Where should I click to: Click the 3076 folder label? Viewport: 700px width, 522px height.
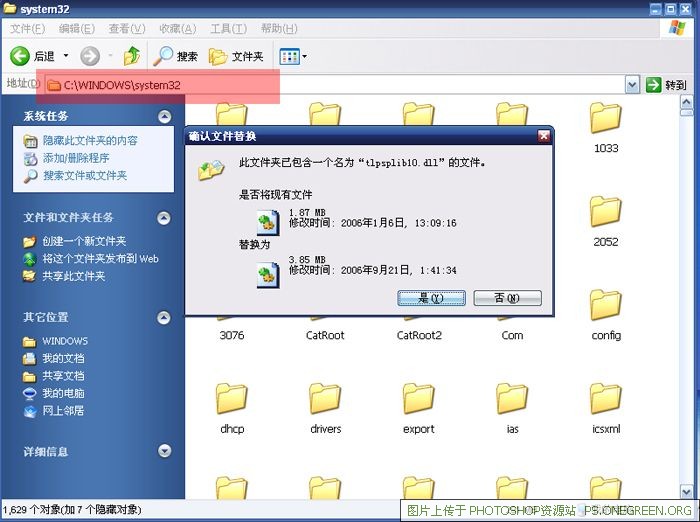point(232,335)
